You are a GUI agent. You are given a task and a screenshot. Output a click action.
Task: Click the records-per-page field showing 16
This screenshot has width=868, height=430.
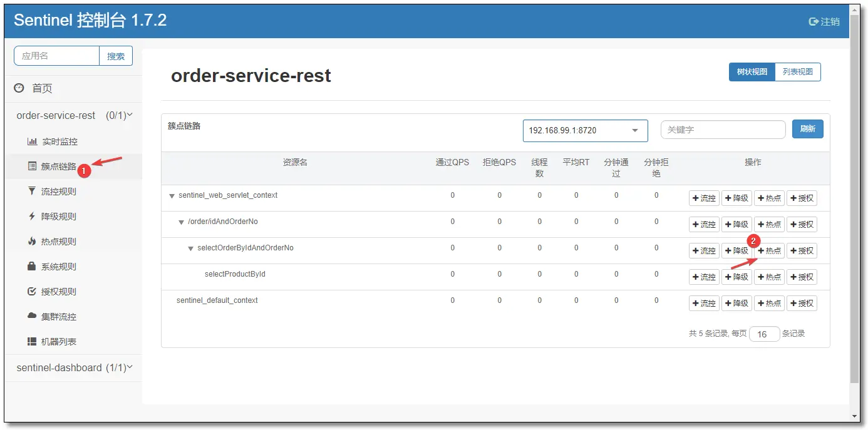pyautogui.click(x=765, y=334)
